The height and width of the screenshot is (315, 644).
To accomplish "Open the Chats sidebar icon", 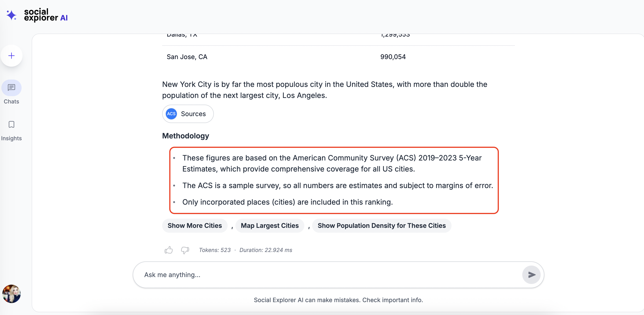I will [x=11, y=88].
